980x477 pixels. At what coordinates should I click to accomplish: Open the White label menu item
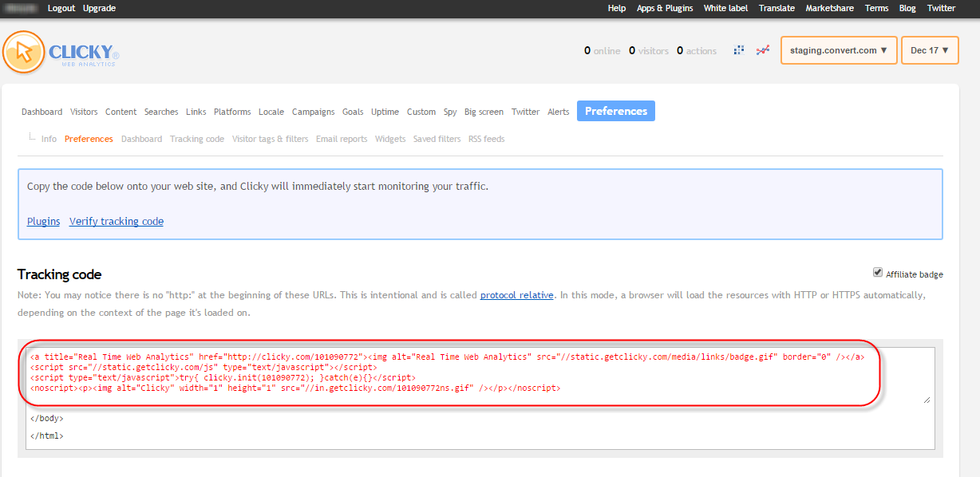(x=725, y=8)
